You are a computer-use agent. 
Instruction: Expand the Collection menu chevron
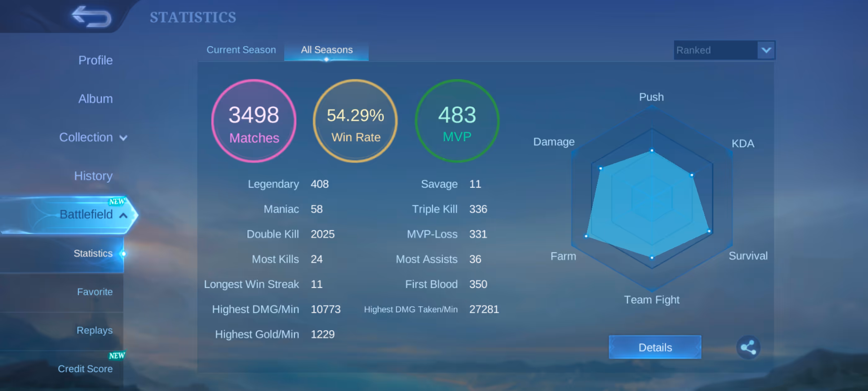pyautogui.click(x=123, y=138)
